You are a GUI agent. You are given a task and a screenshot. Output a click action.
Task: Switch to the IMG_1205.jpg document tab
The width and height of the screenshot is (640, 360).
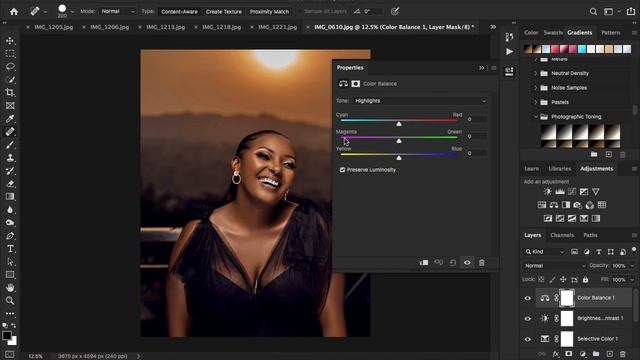(x=53, y=27)
